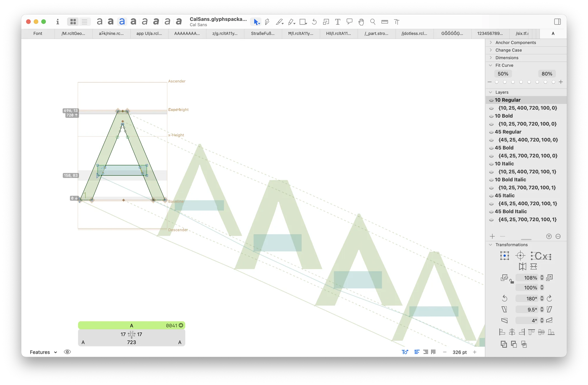Collapse the Layers section

(491, 92)
